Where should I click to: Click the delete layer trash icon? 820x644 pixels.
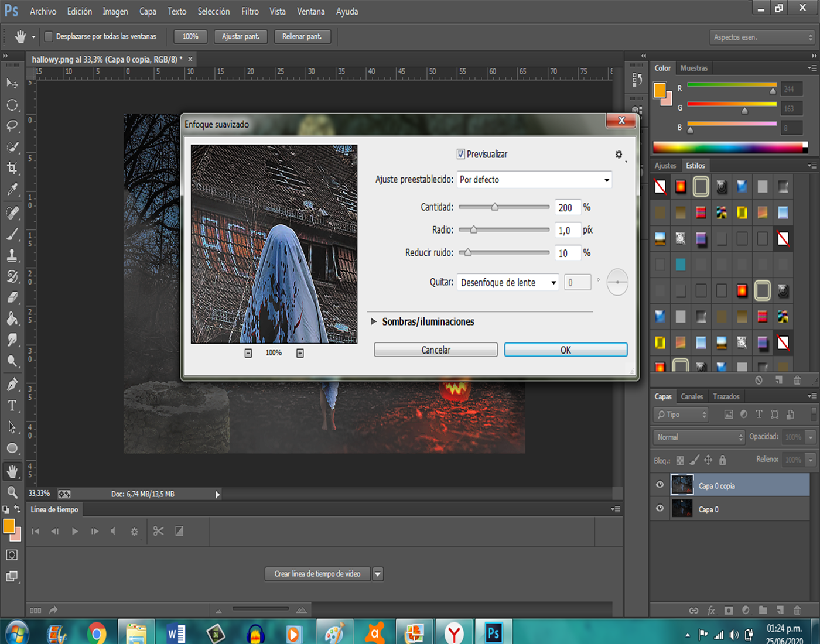pyautogui.click(x=797, y=610)
